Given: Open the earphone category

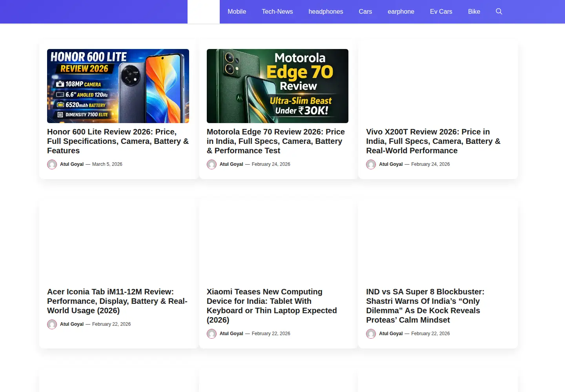Looking at the screenshot, I should click(x=401, y=12).
